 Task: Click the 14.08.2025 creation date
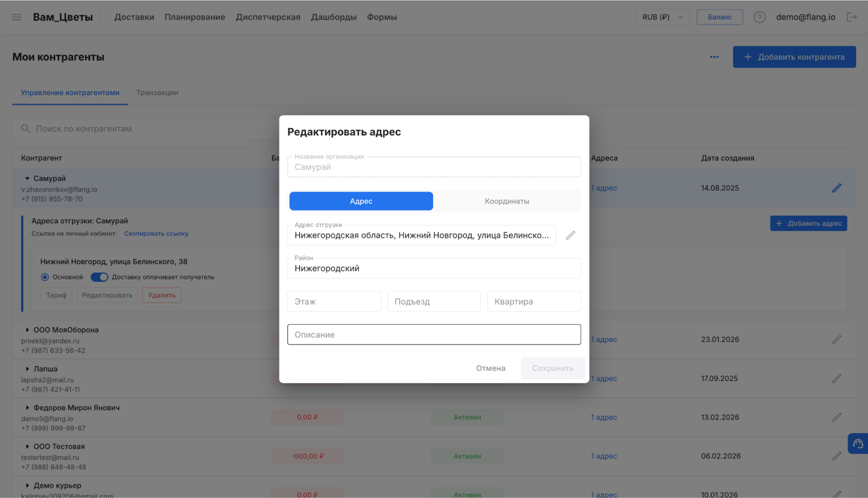coord(720,188)
